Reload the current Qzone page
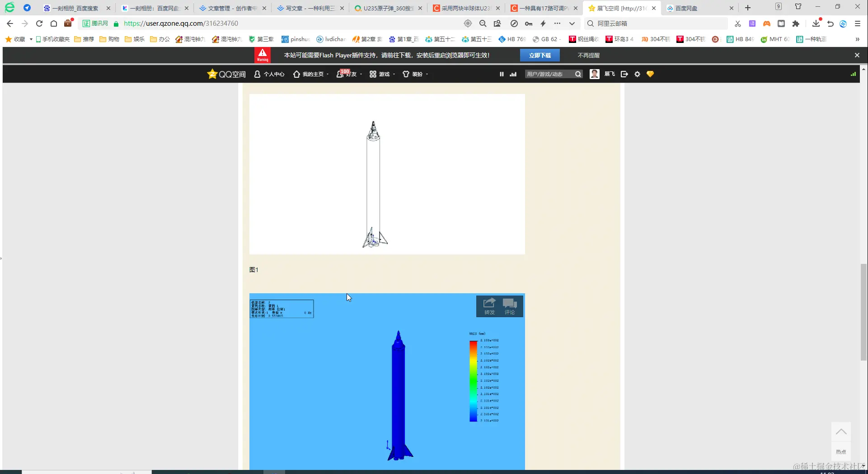Screen dimensions: 868x474 [39, 23]
